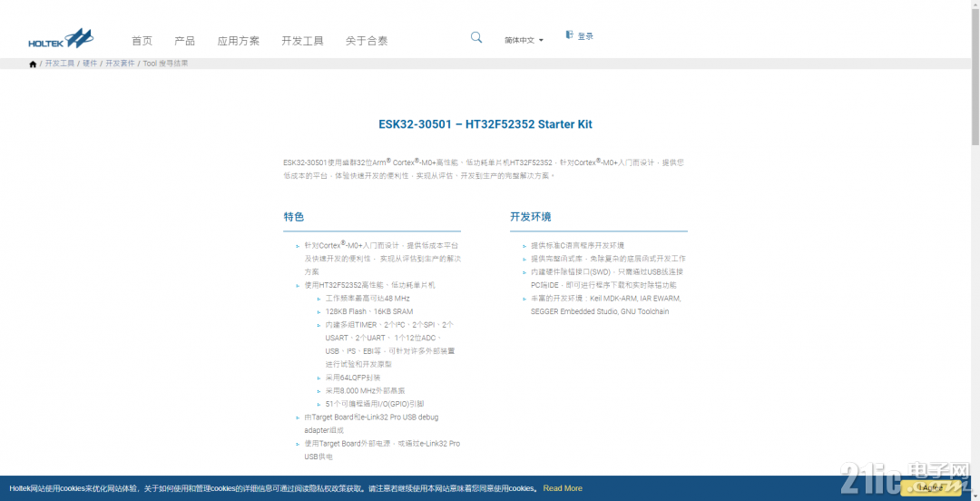Screen dimensions: 980x501
Task: Open the 开发工具 menu
Action: click(x=302, y=41)
